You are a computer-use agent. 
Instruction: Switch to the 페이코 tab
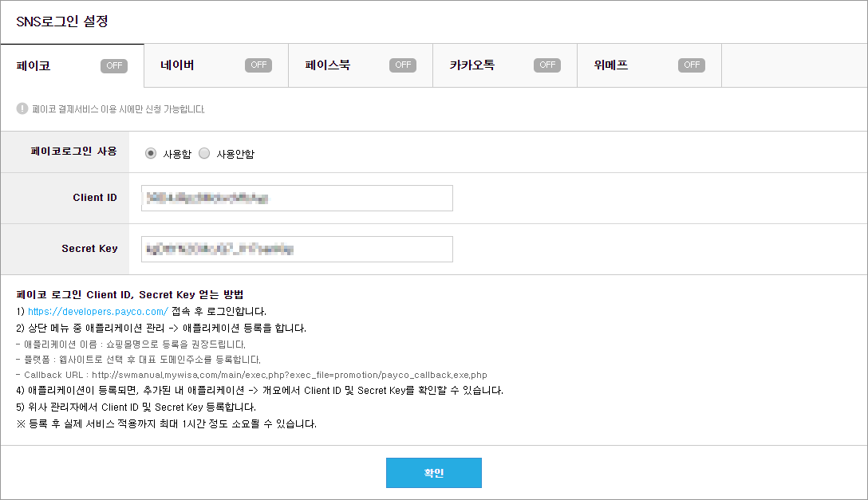(x=34, y=65)
